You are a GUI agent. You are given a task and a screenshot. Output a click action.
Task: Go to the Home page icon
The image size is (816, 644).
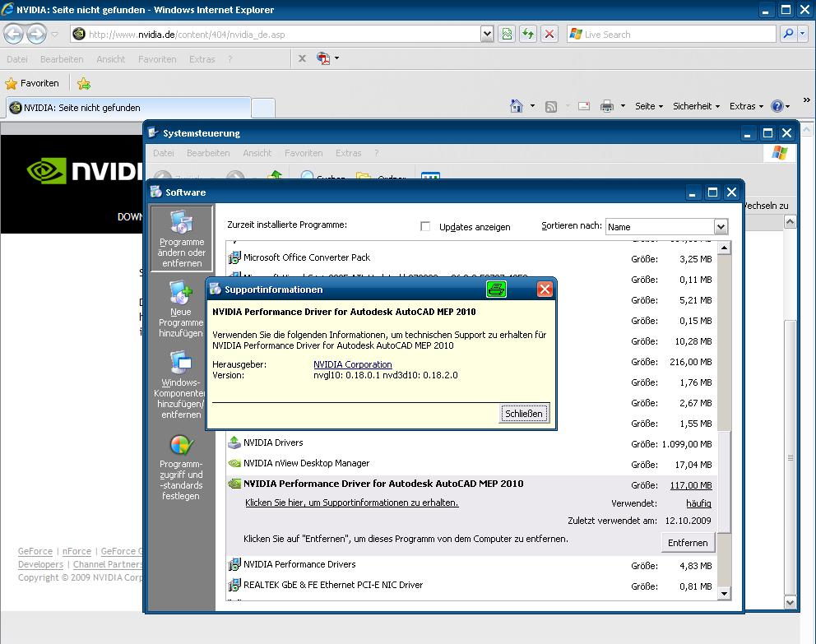pyautogui.click(x=517, y=106)
